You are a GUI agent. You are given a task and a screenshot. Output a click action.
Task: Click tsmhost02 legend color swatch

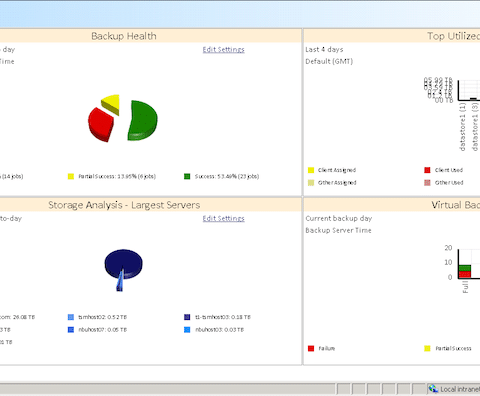click(71, 317)
